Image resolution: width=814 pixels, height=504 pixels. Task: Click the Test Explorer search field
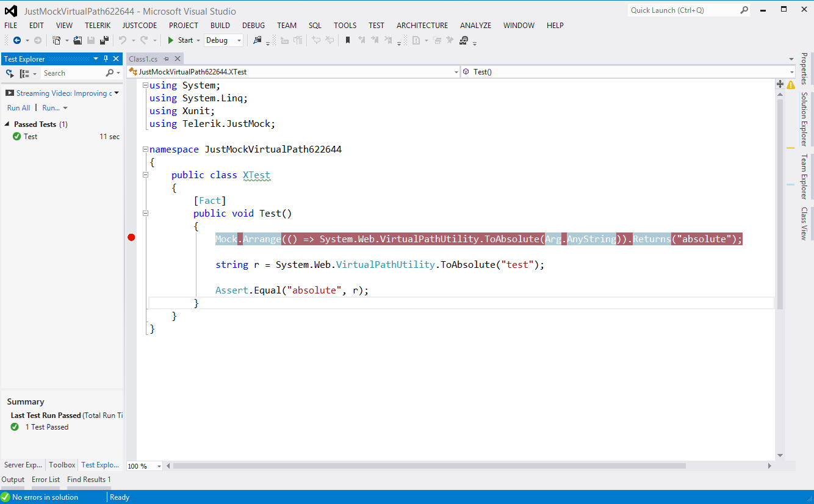point(73,73)
